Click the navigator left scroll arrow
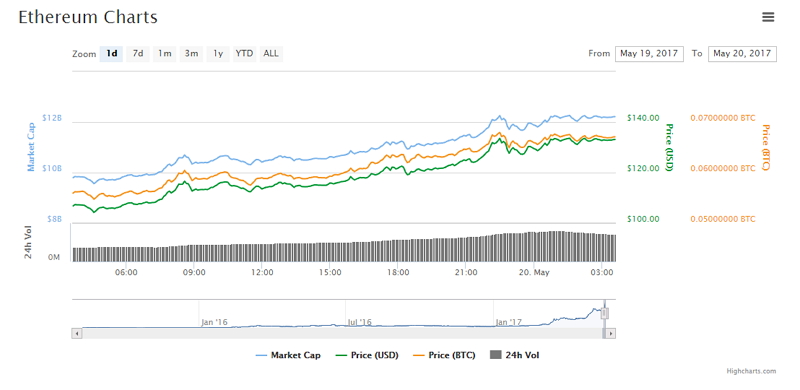This screenshot has width=800, height=390. point(77,333)
